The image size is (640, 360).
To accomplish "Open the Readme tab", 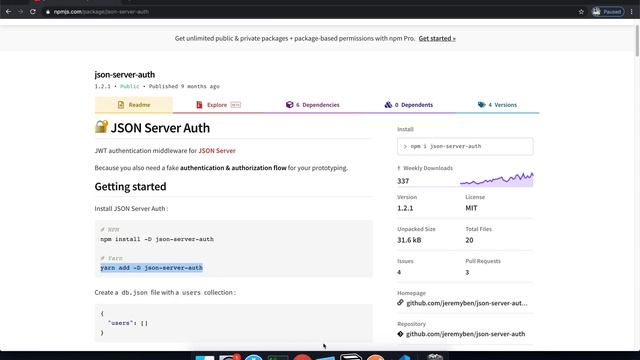I will [x=133, y=105].
